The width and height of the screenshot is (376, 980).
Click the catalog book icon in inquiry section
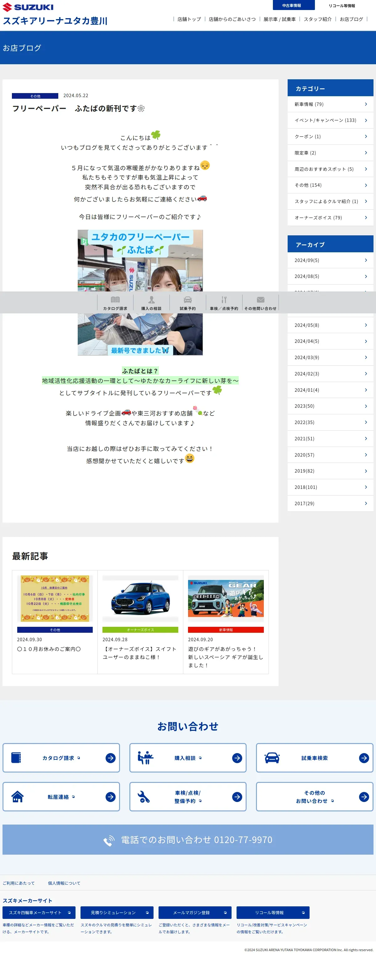16,758
